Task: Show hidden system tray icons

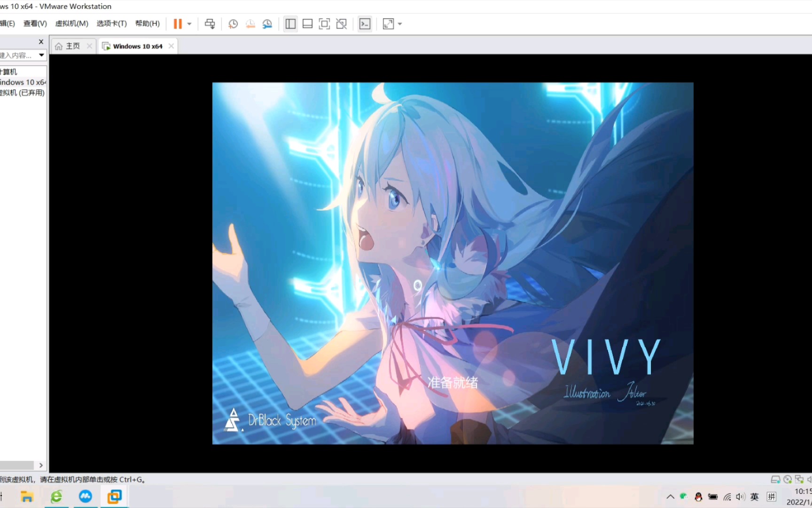Action: 671,497
